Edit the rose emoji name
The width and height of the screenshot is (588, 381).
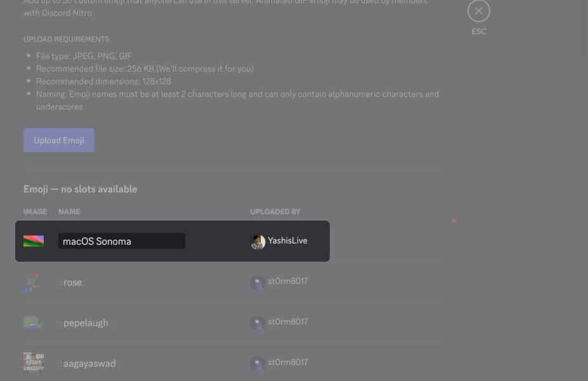[72, 283]
